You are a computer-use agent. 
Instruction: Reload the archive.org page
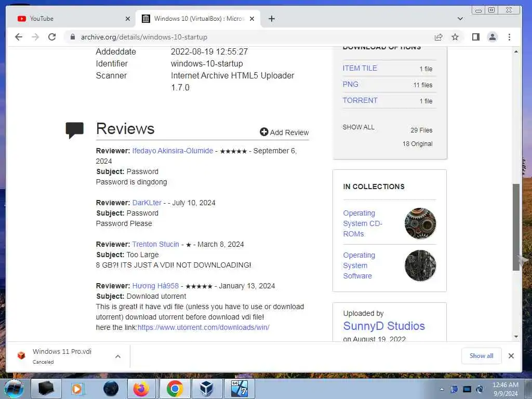(x=52, y=37)
